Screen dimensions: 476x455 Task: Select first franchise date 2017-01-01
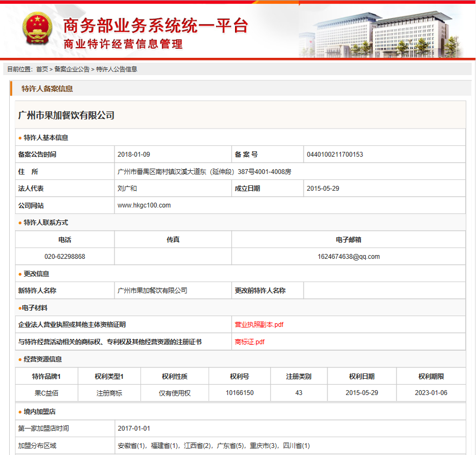tap(134, 429)
